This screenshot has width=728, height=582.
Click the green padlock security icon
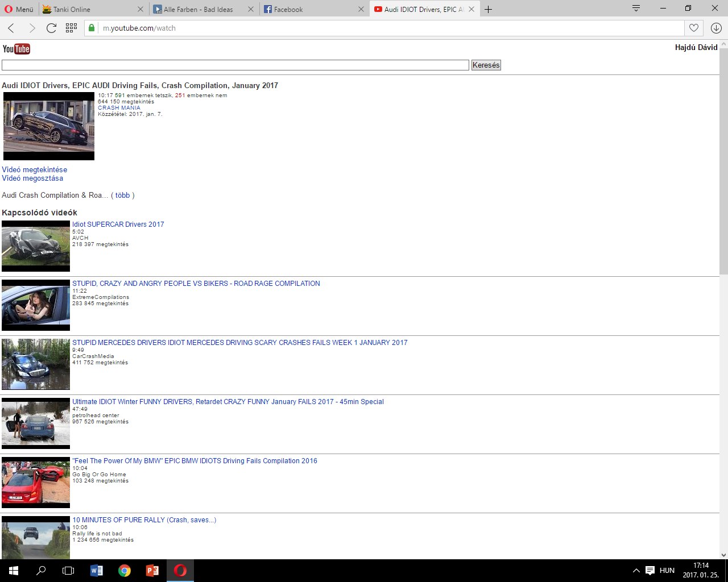point(92,28)
